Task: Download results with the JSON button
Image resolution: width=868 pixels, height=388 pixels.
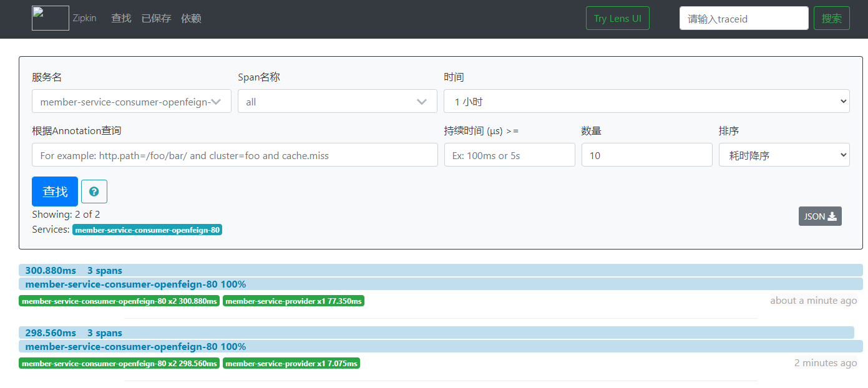Action: [820, 216]
